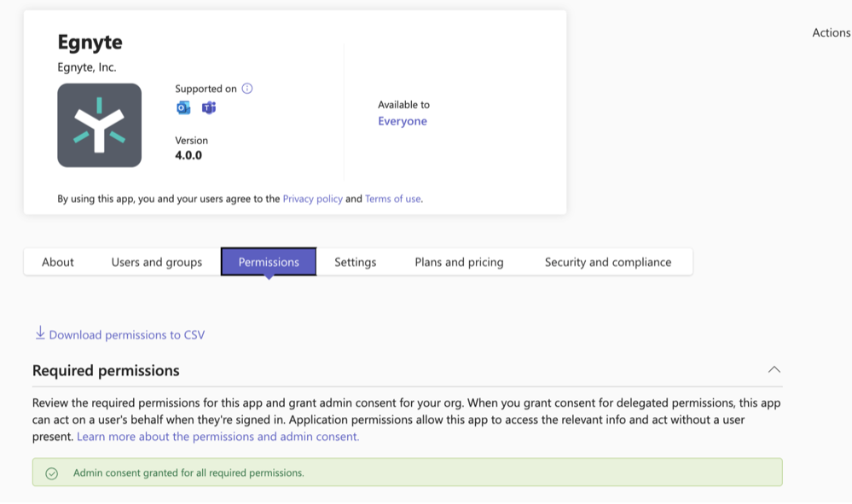Click the green checkmark in the consent banner
This screenshot has height=504, width=852.
pyautogui.click(x=51, y=472)
